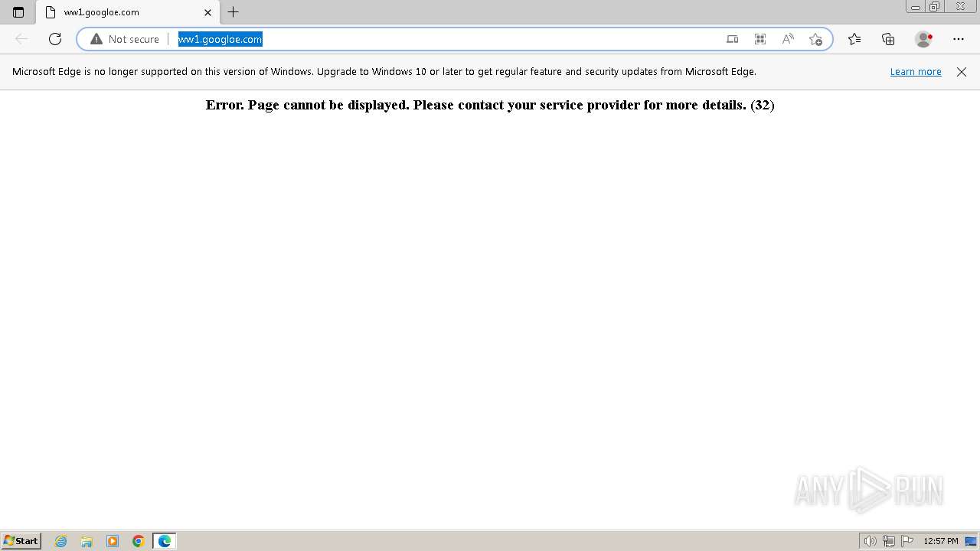
Task: Open the volume speaker tray icon
Action: (870, 541)
